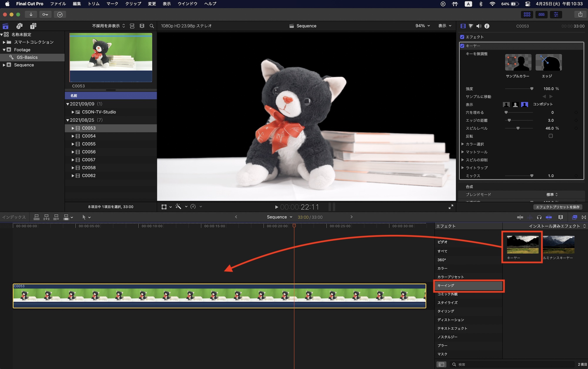Disable the キーヤー effect checkbox

[462, 46]
